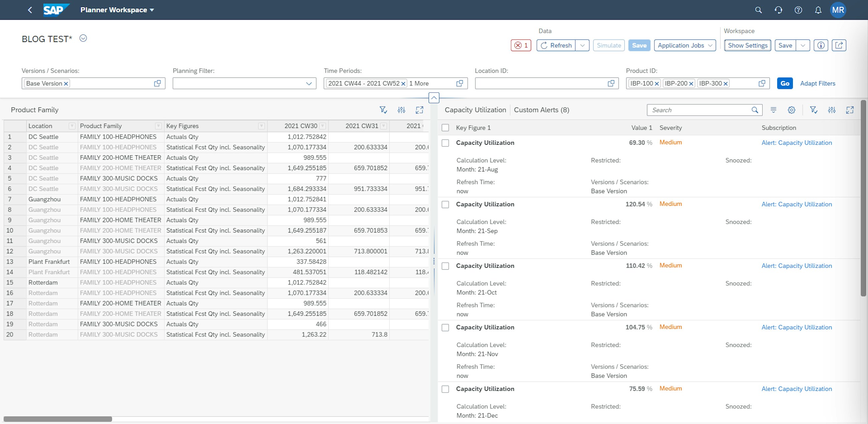Select the first Capacity Utilization alert checkbox
The width and height of the screenshot is (868, 424).
click(x=445, y=143)
